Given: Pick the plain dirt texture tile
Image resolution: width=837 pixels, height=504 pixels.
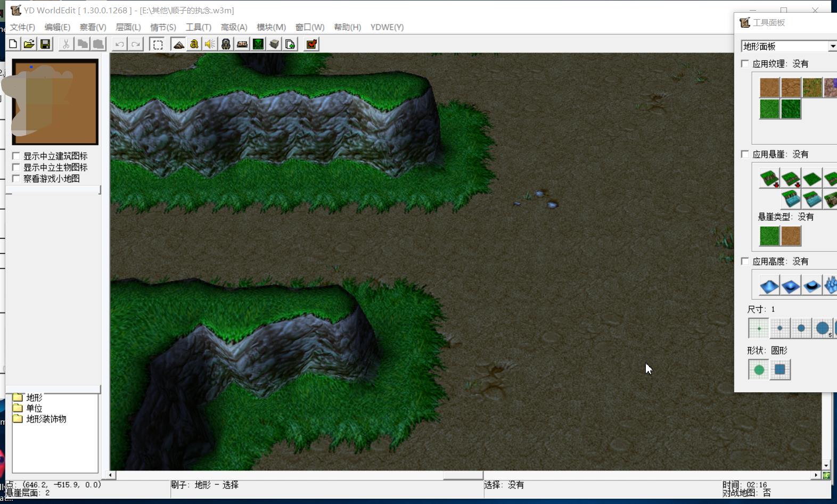Looking at the screenshot, I should [x=769, y=88].
